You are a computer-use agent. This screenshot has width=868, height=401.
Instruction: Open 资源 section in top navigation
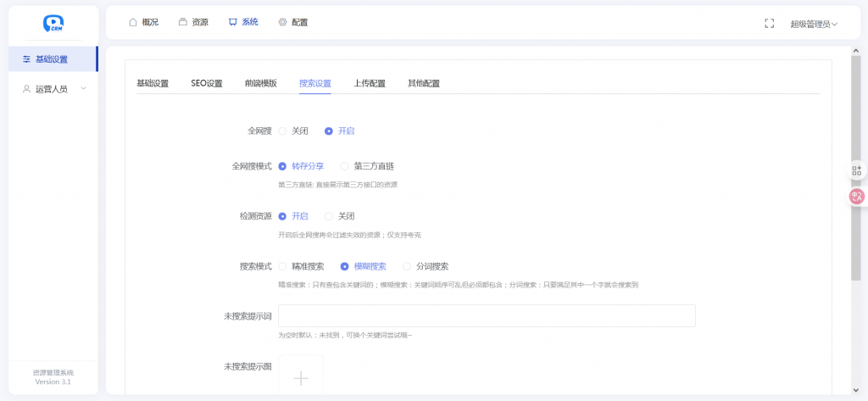coord(192,22)
